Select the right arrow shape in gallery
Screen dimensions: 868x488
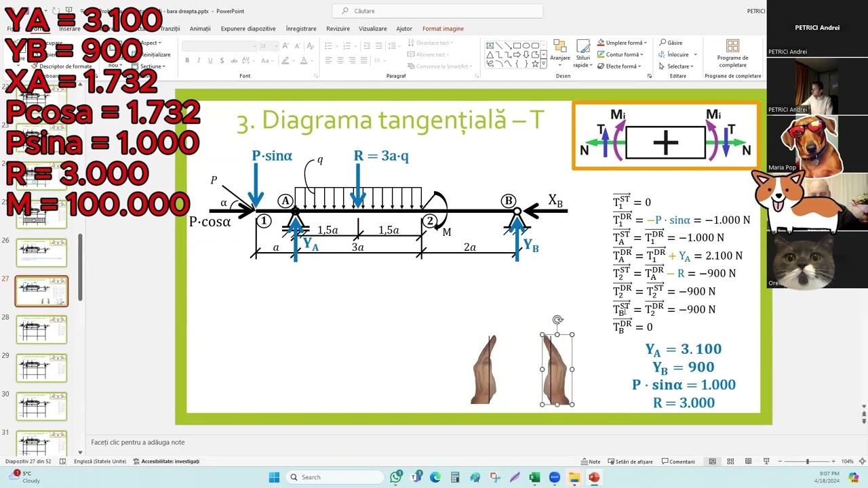[517, 55]
